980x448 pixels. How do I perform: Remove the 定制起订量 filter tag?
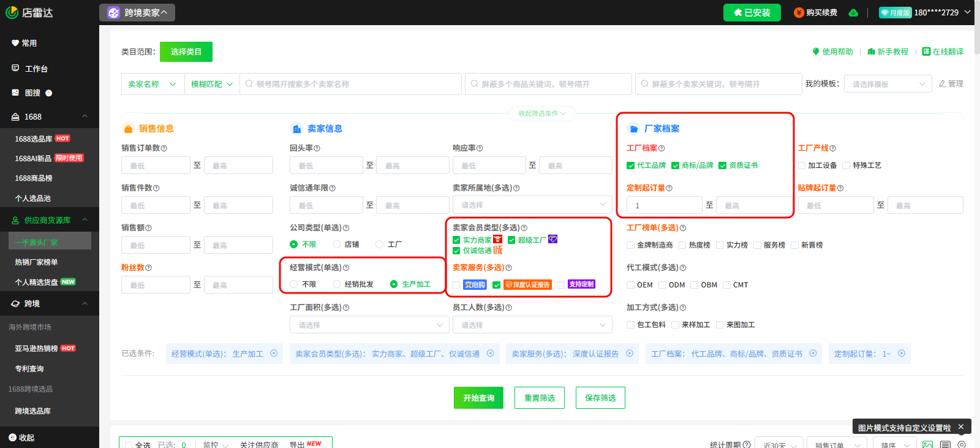(x=902, y=354)
